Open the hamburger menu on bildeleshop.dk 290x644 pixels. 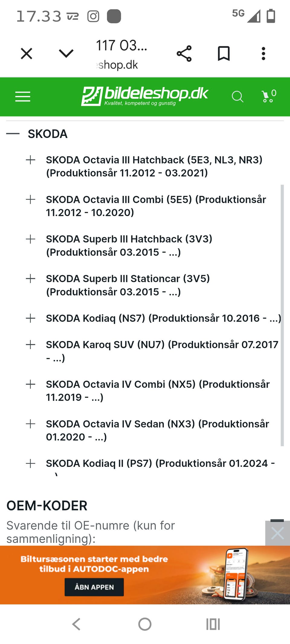23,97
